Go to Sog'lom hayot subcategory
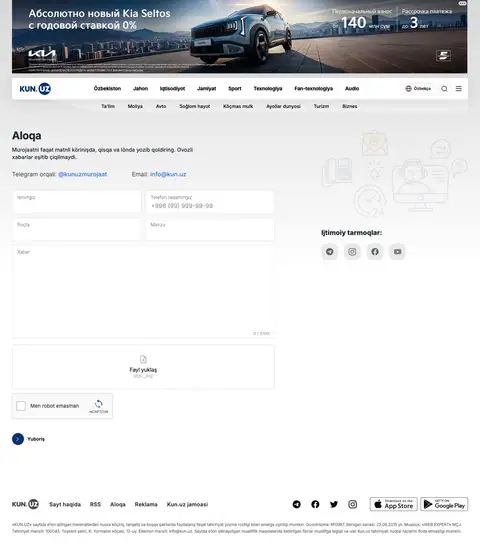The height and width of the screenshot is (554, 480). click(x=195, y=106)
